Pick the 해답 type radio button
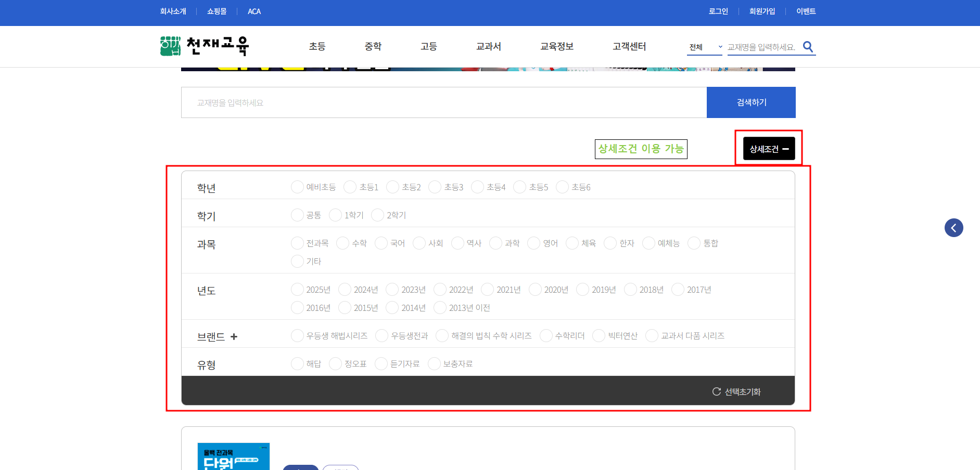The height and width of the screenshot is (470, 980). [298, 364]
